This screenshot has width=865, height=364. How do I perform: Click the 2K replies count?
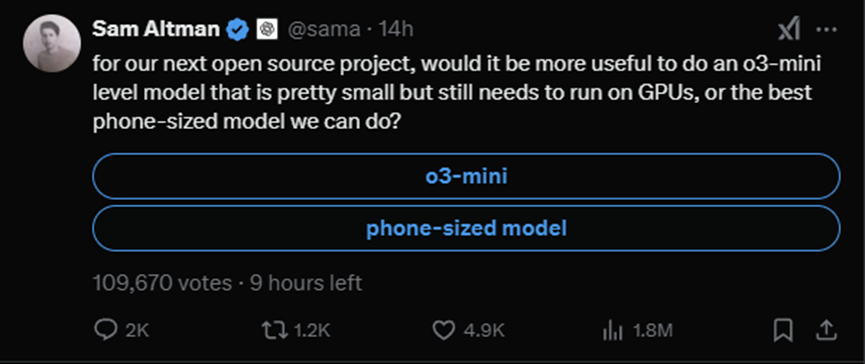point(137,331)
